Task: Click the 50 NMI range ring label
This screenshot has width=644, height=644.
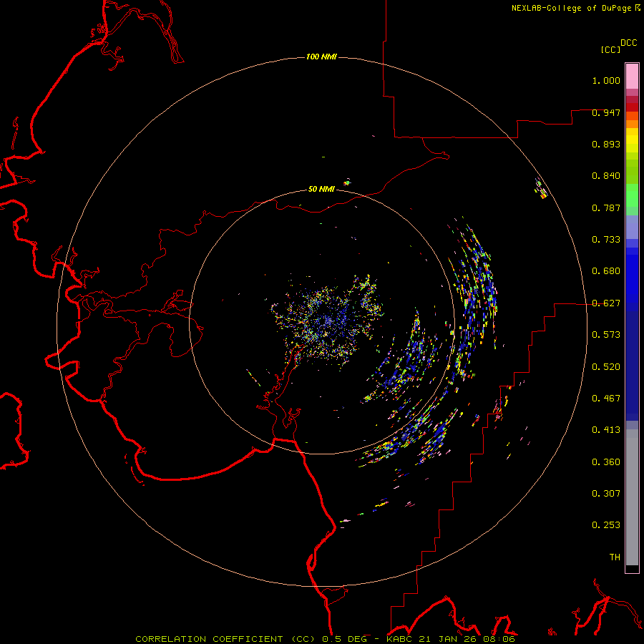Action: 321,189
